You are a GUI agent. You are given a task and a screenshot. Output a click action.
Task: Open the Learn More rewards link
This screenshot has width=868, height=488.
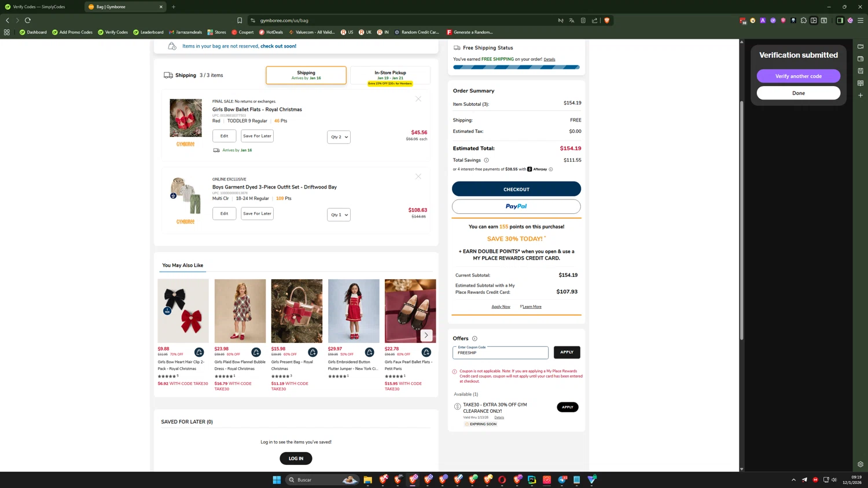point(531,307)
